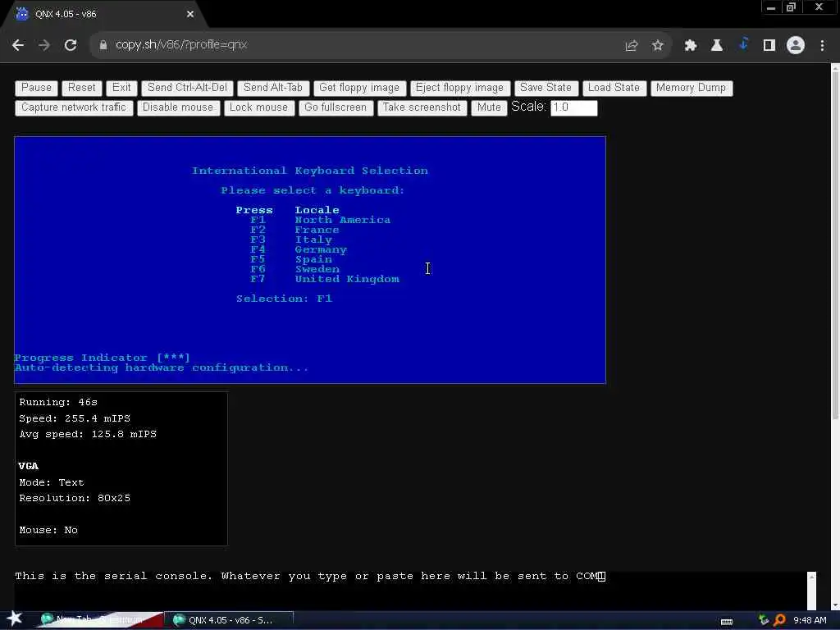Pause the emulator
The height and width of the screenshot is (630, 840).
point(36,88)
